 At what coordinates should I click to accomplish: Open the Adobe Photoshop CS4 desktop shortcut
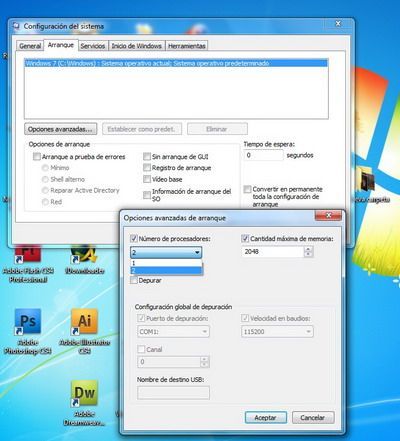point(28,322)
